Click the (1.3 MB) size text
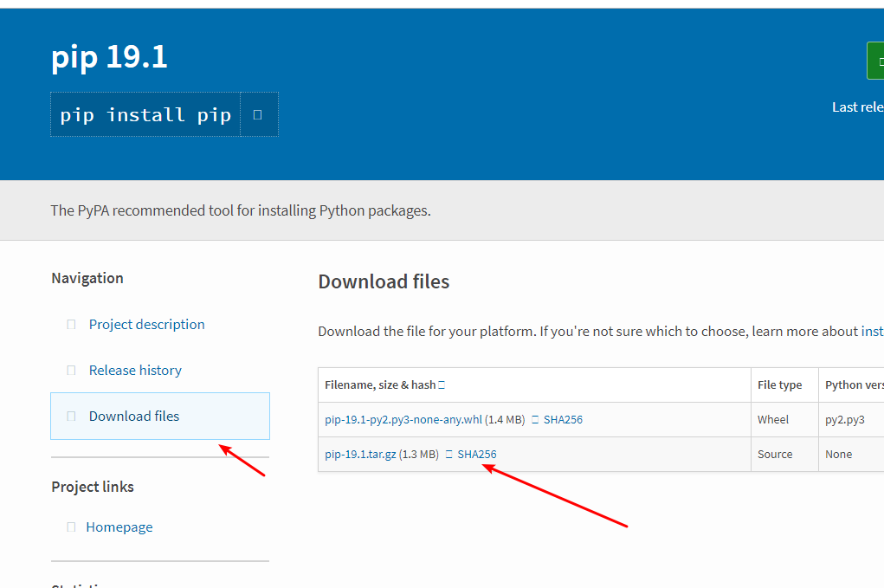 pyautogui.click(x=419, y=455)
